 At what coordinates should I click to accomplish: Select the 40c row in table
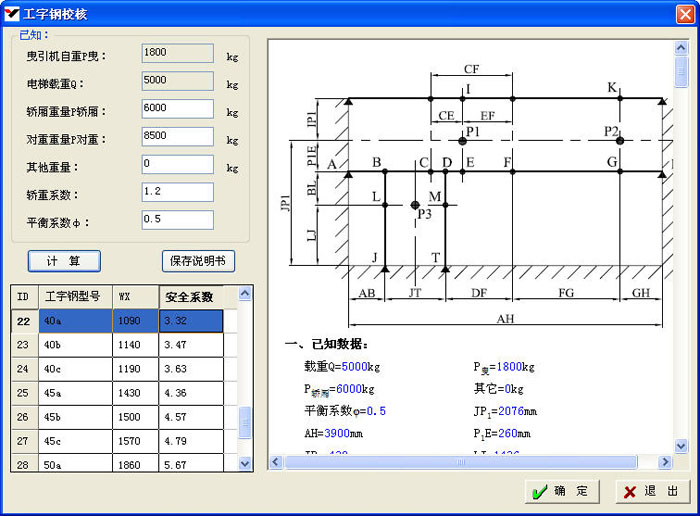click(74, 369)
